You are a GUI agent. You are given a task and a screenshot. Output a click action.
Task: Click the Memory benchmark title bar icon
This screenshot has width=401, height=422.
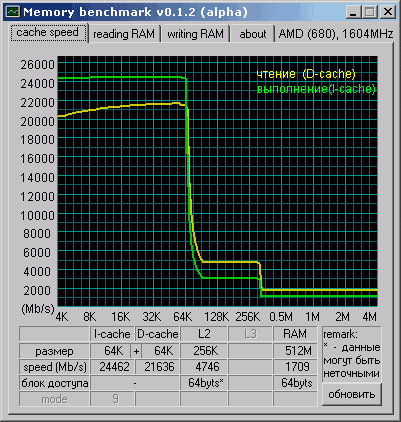13,12
